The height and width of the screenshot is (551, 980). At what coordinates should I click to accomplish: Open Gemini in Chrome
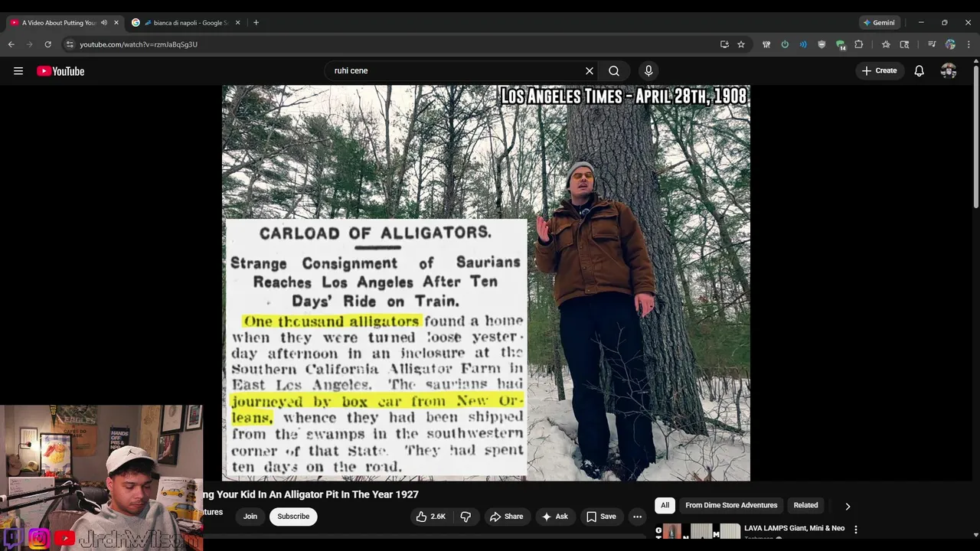[x=879, y=23]
